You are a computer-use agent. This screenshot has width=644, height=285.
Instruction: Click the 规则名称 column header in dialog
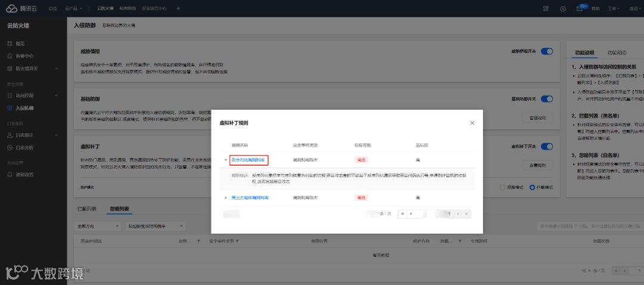pyautogui.click(x=240, y=145)
